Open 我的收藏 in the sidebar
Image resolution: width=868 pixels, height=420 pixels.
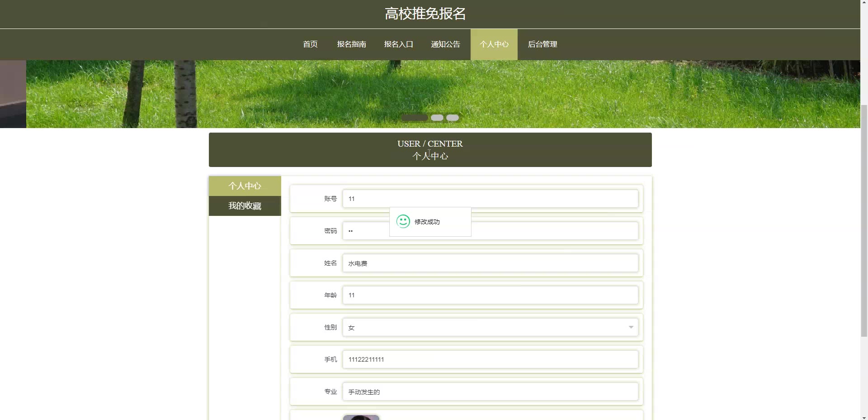(x=245, y=206)
